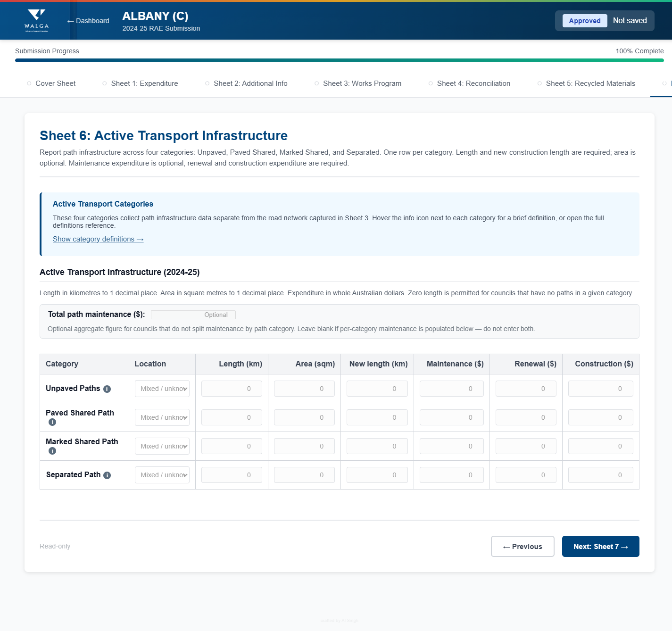The width and height of the screenshot is (672, 631).
Task: Open Location dropdown for Marked Shared Path
Action: (162, 446)
